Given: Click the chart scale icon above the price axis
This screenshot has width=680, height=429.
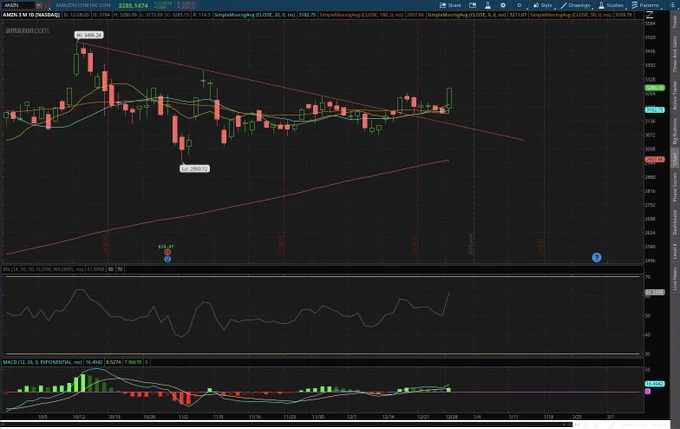Looking at the screenshot, I should click(x=649, y=15).
